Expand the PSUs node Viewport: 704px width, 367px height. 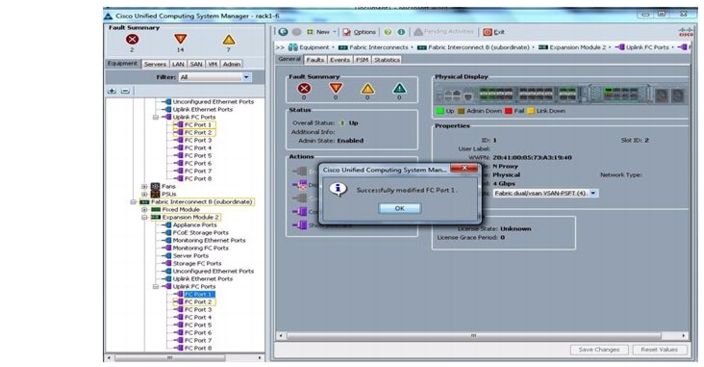pos(144,194)
